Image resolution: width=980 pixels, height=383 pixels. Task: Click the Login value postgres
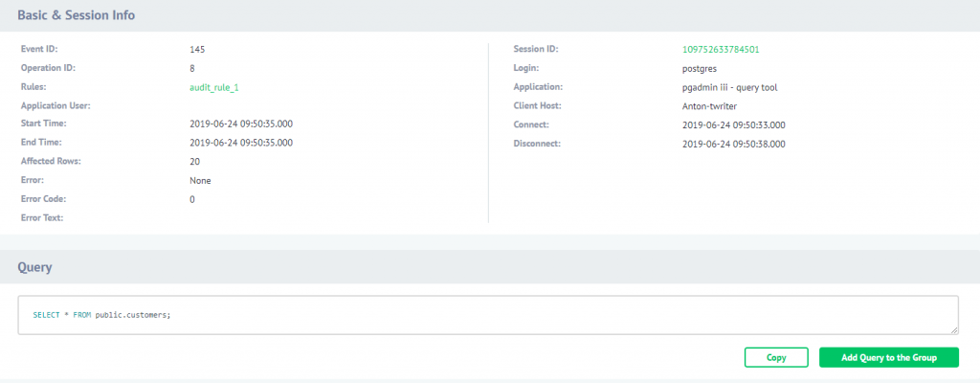(688, 68)
